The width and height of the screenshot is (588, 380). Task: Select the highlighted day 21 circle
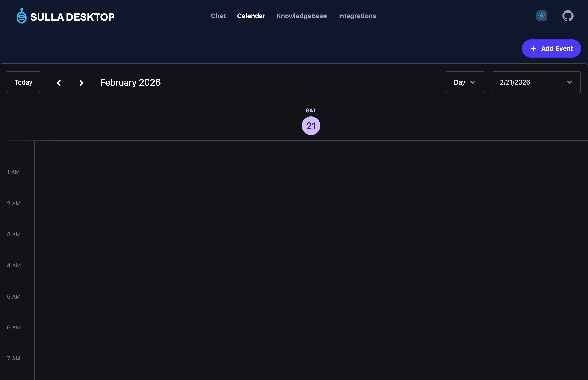pos(311,126)
